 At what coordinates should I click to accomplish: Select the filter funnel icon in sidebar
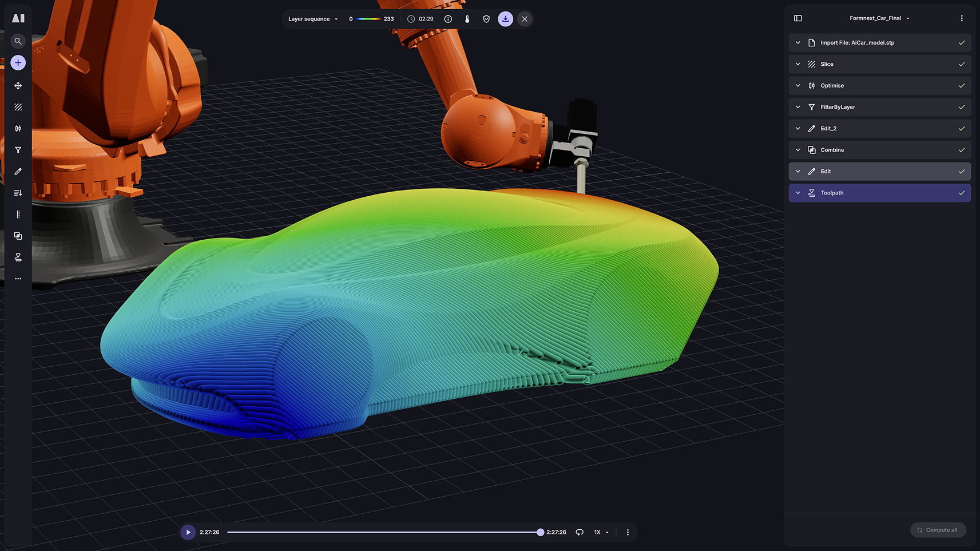coord(18,150)
